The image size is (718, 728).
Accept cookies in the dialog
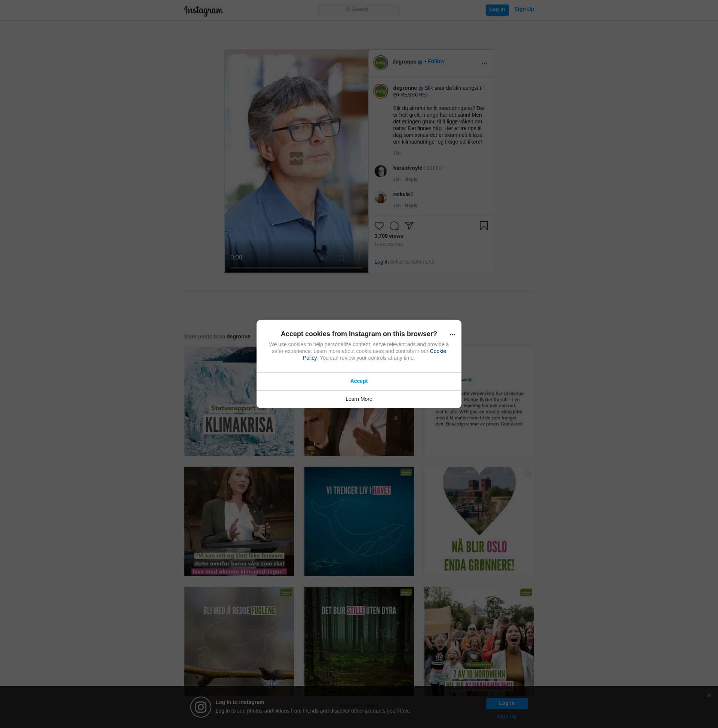(359, 381)
